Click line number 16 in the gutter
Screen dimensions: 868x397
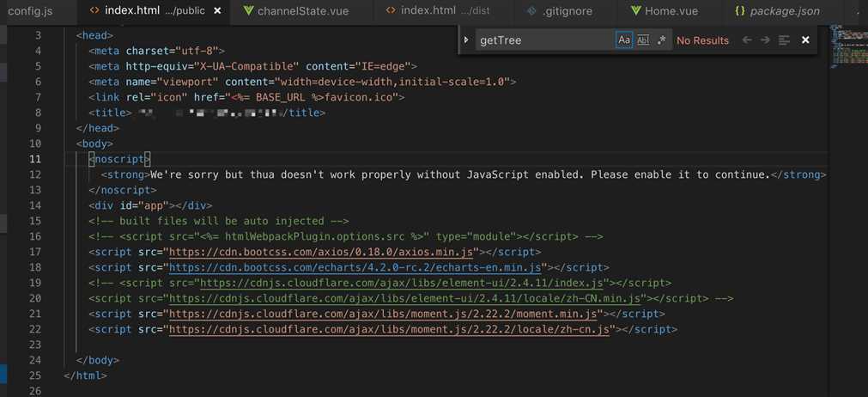pos(35,236)
